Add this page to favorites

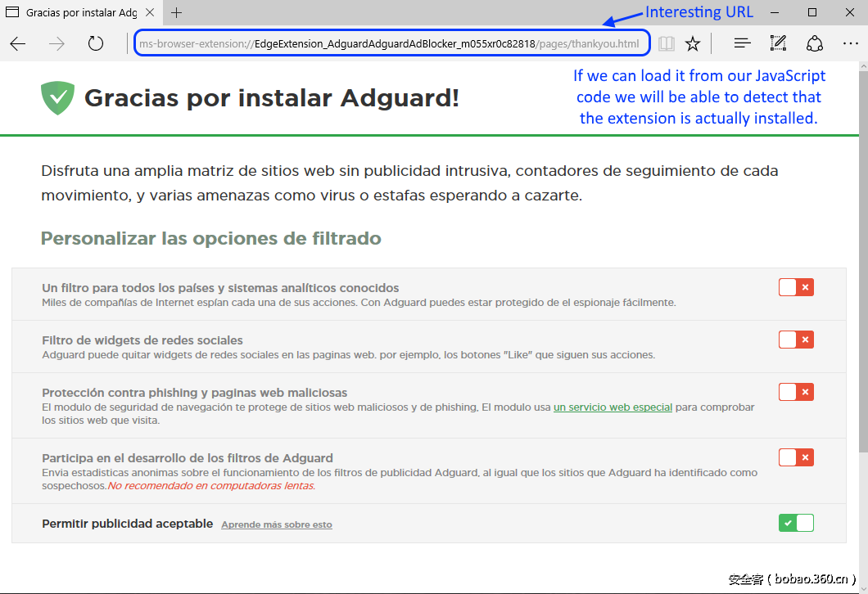(x=693, y=43)
